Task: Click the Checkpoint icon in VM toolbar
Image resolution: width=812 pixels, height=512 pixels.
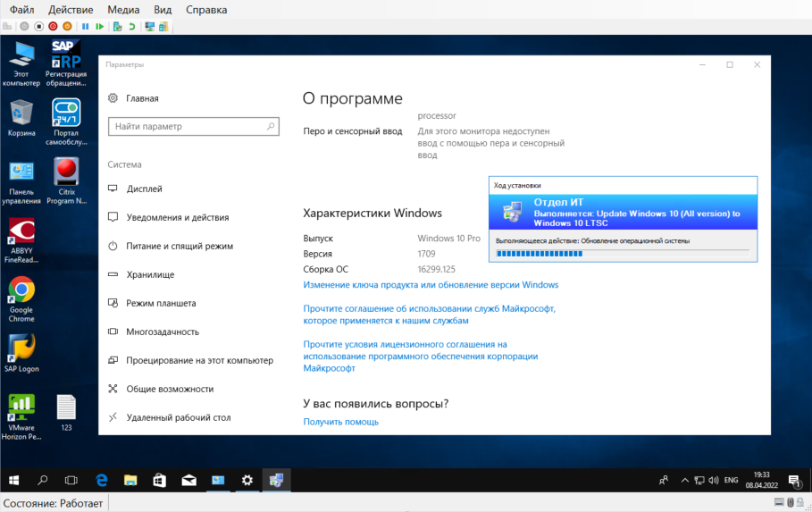Action: (118, 26)
